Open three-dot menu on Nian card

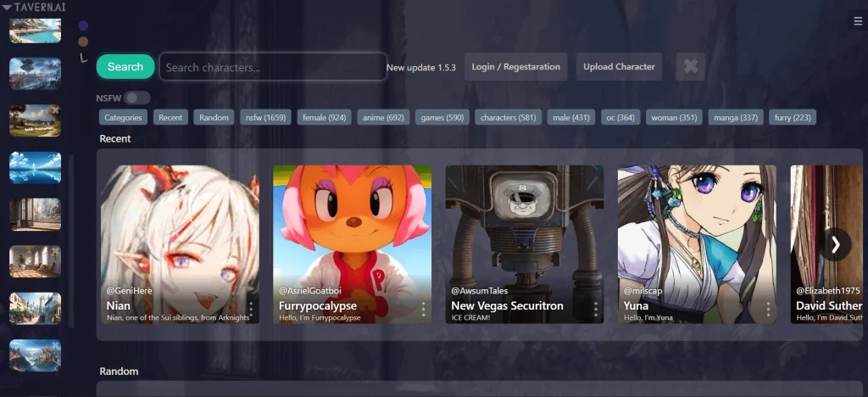(251, 309)
